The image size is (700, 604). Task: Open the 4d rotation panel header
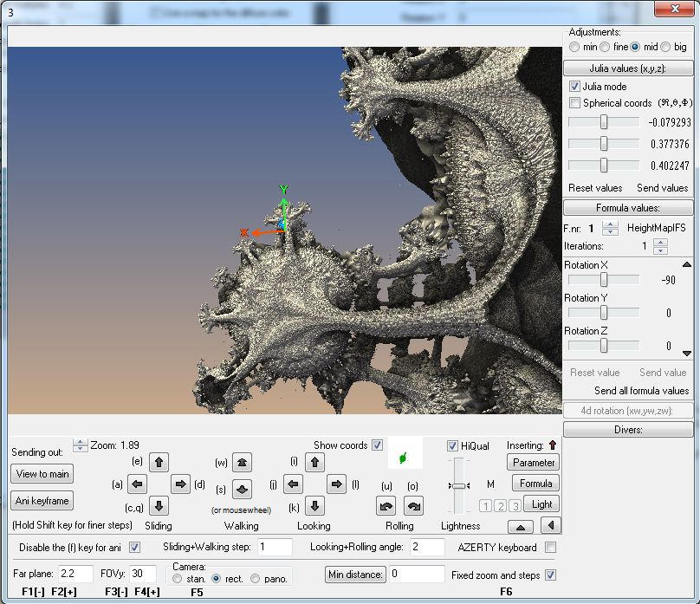coord(628,410)
